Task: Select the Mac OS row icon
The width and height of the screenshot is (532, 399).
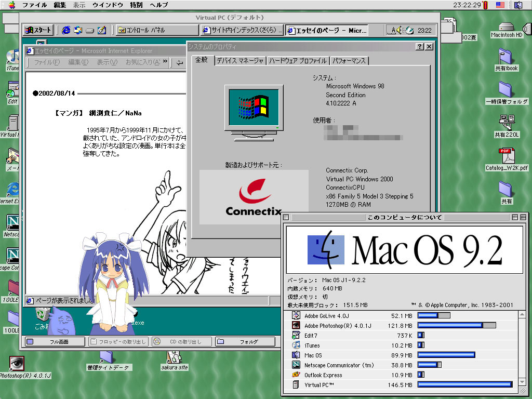Action: click(x=296, y=355)
